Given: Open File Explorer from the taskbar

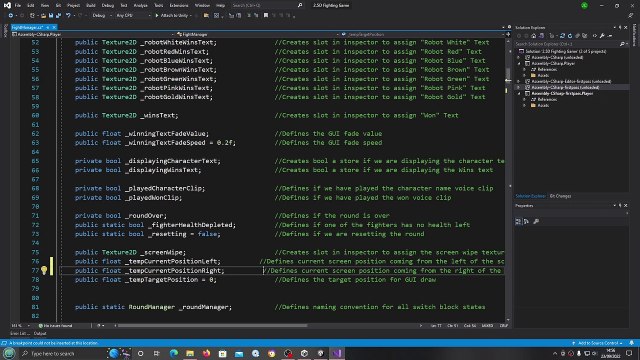Looking at the screenshot, I should [190, 353].
